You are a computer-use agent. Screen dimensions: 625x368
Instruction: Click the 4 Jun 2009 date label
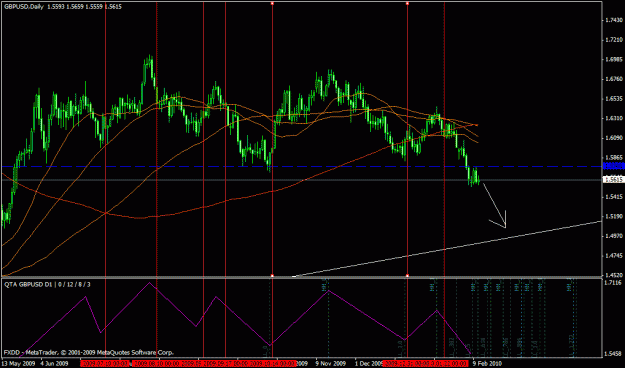pyautogui.click(x=54, y=364)
